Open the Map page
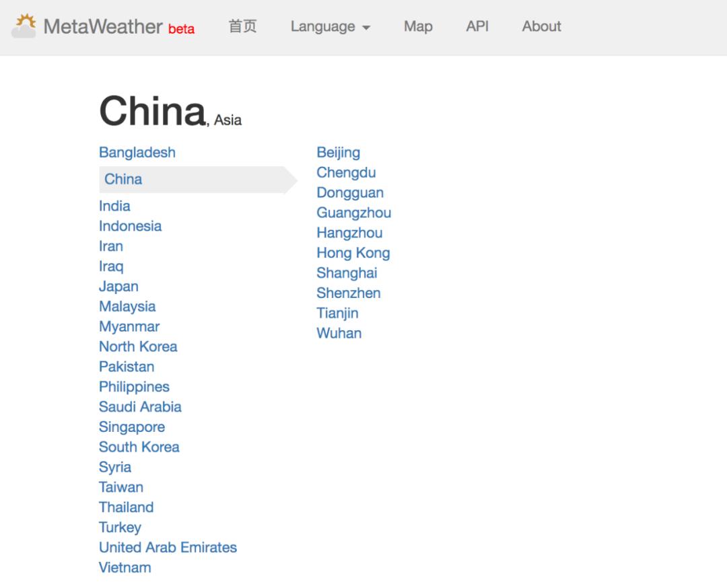Screen dimensions: 727x588 [418, 26]
